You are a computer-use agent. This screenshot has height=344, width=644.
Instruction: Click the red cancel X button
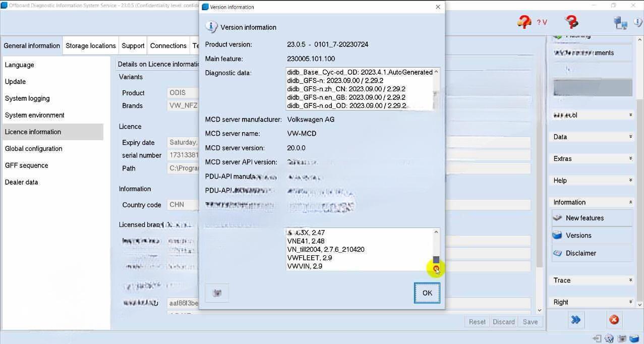pos(614,320)
